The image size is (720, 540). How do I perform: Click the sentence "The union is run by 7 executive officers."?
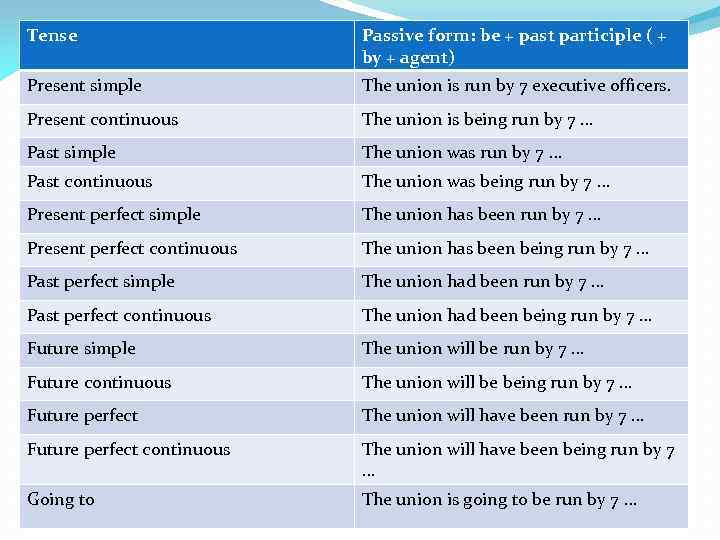[516, 86]
